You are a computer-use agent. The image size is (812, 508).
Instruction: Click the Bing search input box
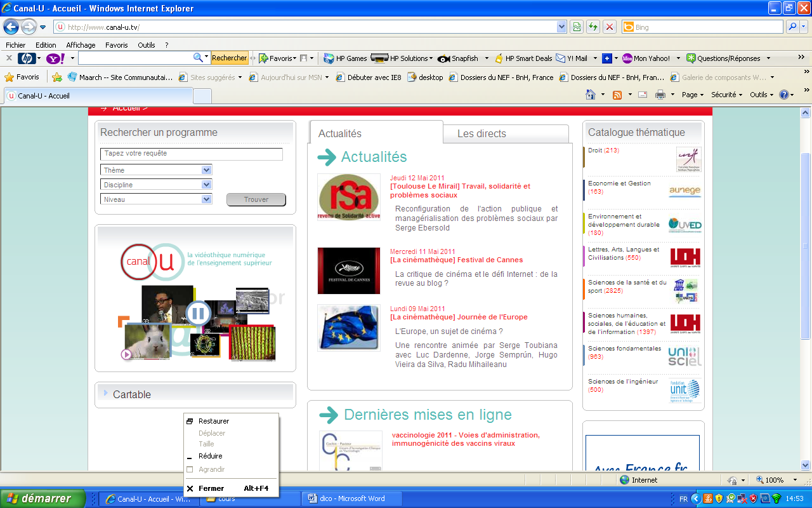703,27
